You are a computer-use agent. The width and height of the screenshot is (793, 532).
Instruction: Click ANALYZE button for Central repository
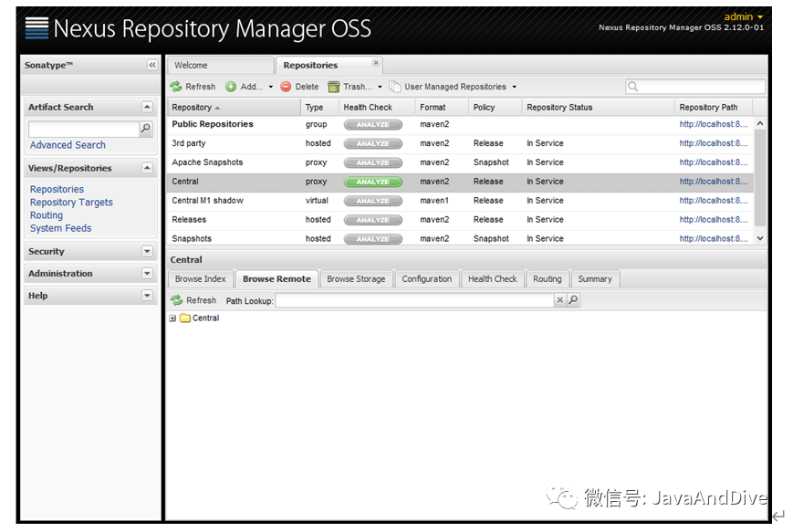[x=373, y=183]
